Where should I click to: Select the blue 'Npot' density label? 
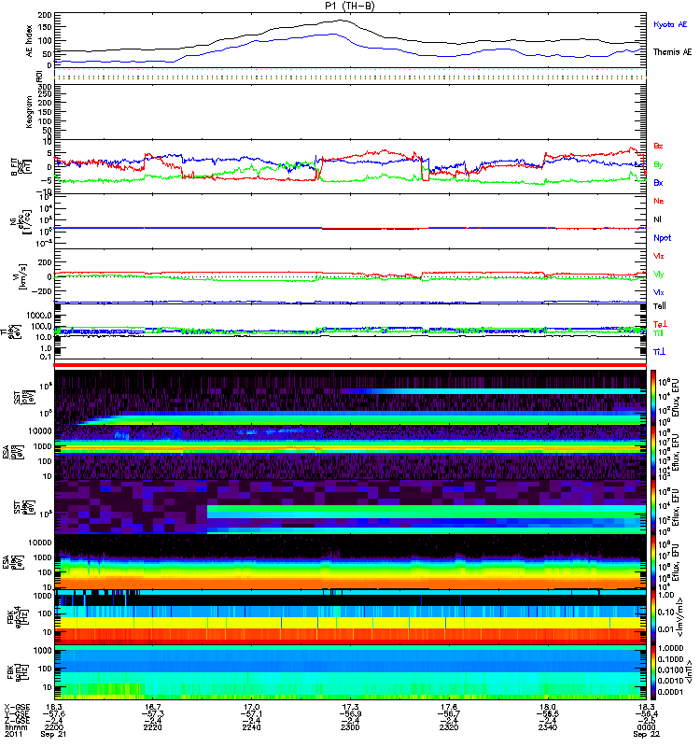point(663,238)
